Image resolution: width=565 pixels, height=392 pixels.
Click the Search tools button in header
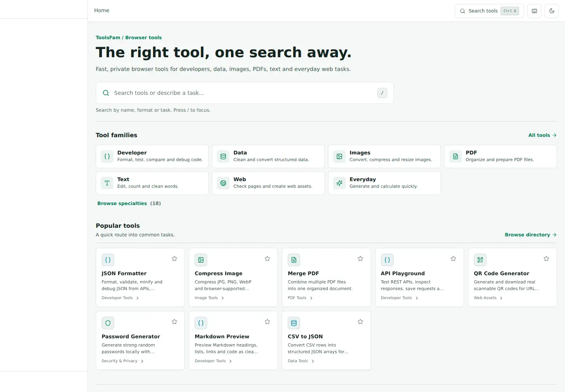[x=489, y=11]
